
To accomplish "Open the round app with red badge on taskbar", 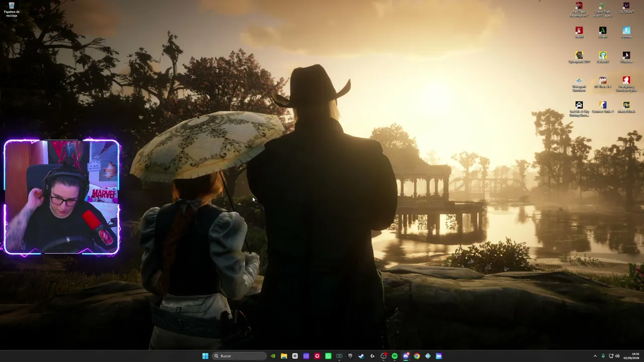I will [383, 356].
